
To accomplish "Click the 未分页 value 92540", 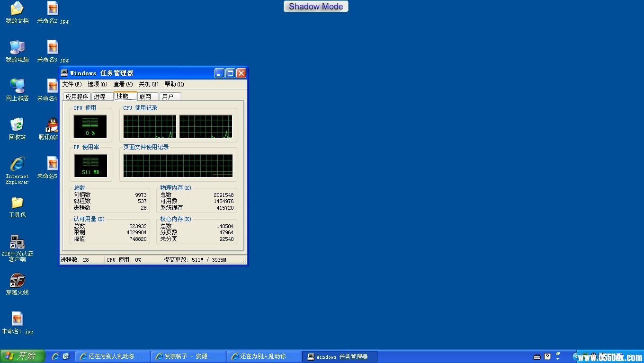I will (x=226, y=239).
